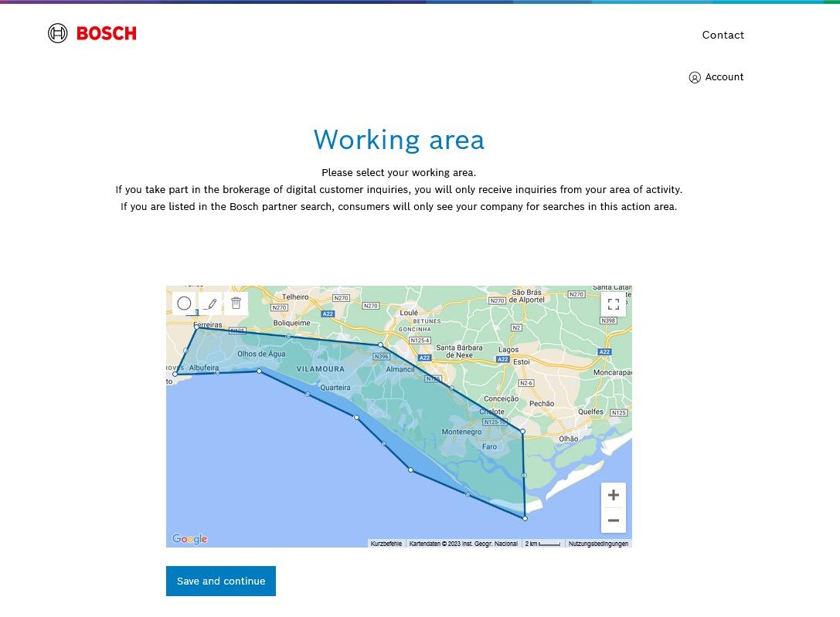Click the Conceição label on map
This screenshot has height=617, width=840.
501,398
